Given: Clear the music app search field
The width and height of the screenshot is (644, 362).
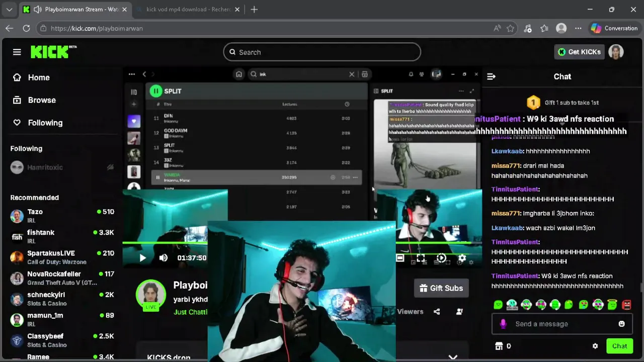Looking at the screenshot, I should click(x=352, y=74).
